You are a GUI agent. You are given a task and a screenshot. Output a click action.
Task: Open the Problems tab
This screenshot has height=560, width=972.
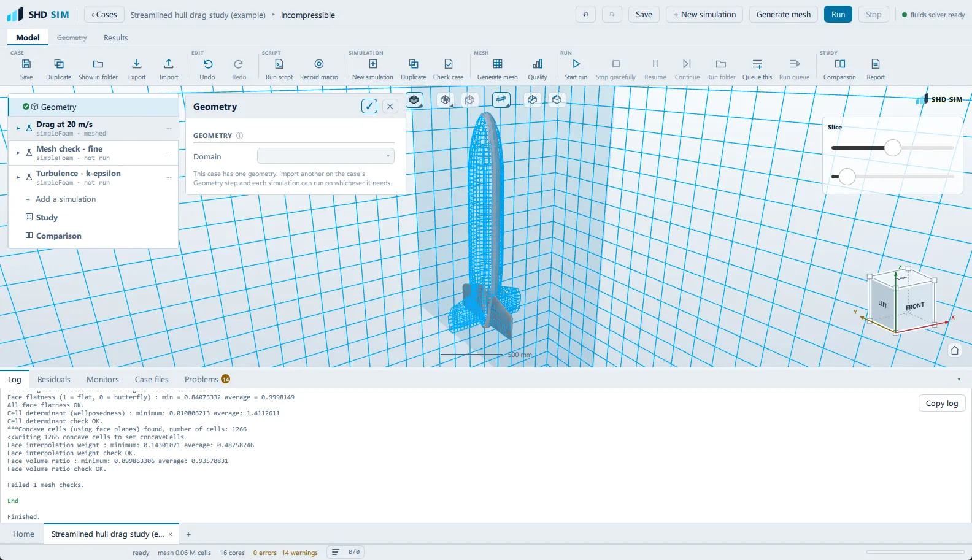pos(207,379)
